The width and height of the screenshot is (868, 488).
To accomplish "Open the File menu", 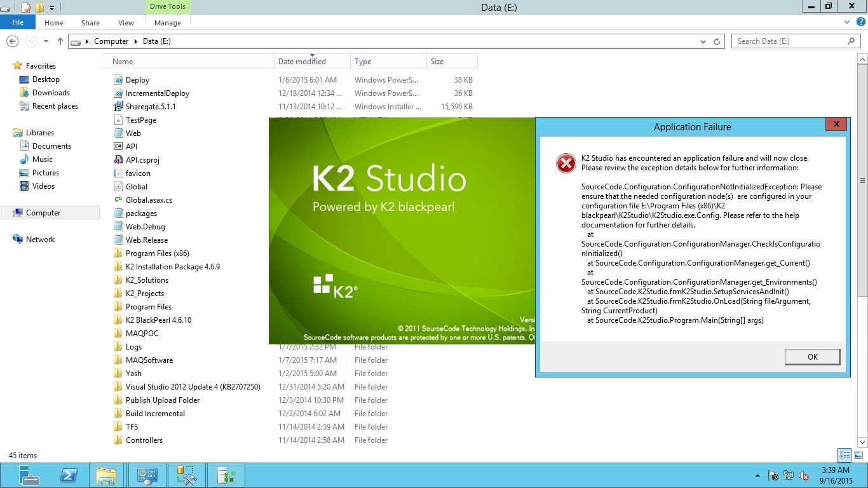I will click(18, 23).
